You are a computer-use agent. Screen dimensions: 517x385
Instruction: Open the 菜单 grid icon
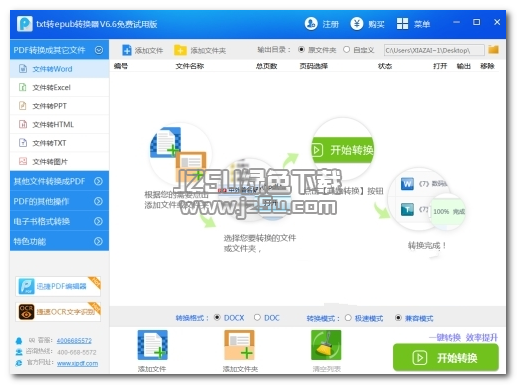click(x=402, y=24)
